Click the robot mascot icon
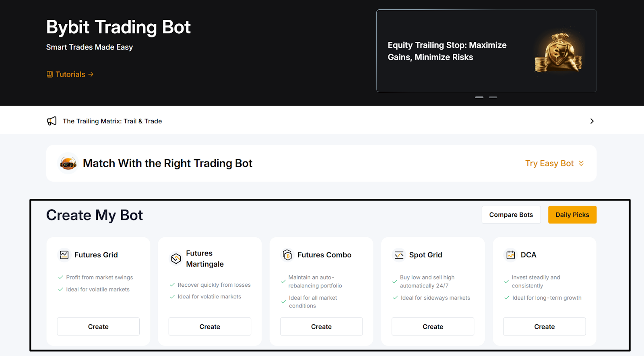 coord(68,163)
